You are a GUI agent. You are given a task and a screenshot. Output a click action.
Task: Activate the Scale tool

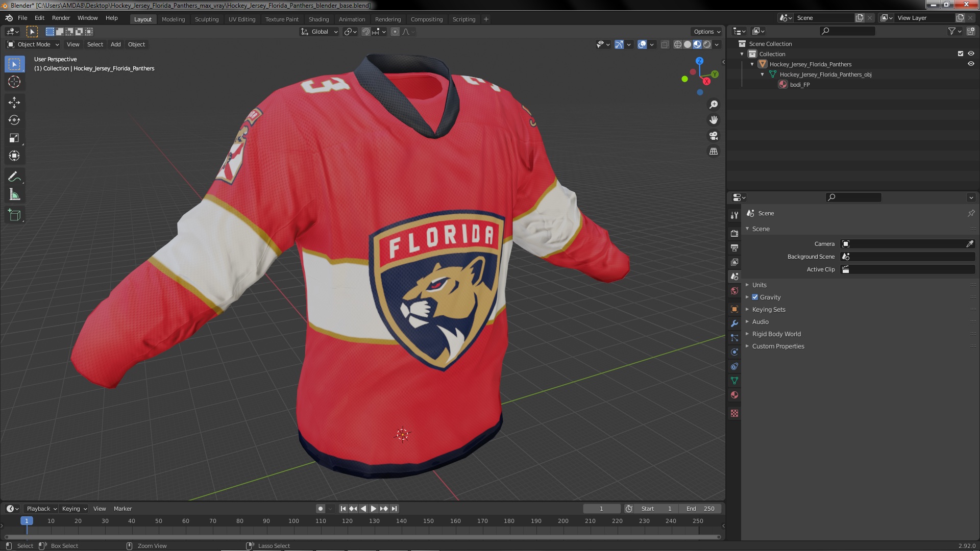(14, 138)
